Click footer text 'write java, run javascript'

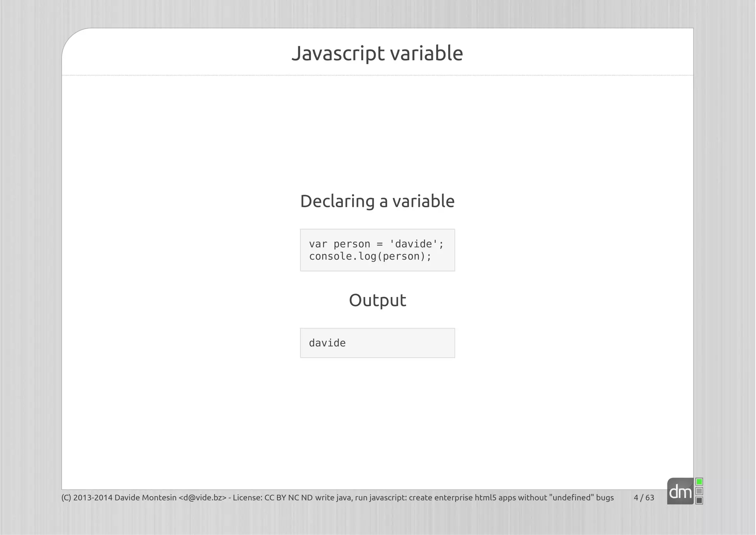tap(360, 498)
